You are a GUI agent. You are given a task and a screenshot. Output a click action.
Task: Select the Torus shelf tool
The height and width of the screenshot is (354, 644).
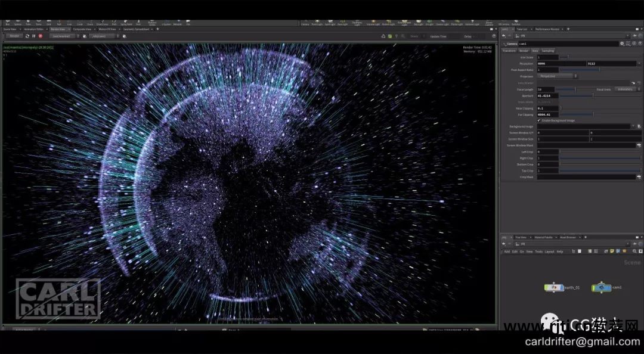pos(39,23)
